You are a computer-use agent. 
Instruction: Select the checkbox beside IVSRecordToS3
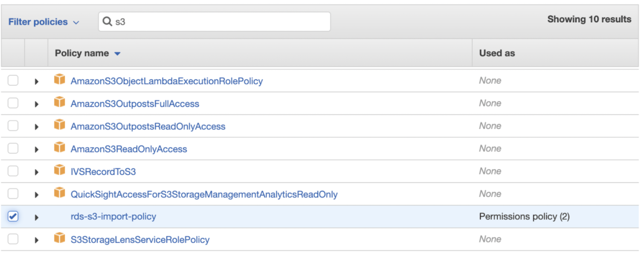pyautogui.click(x=13, y=171)
